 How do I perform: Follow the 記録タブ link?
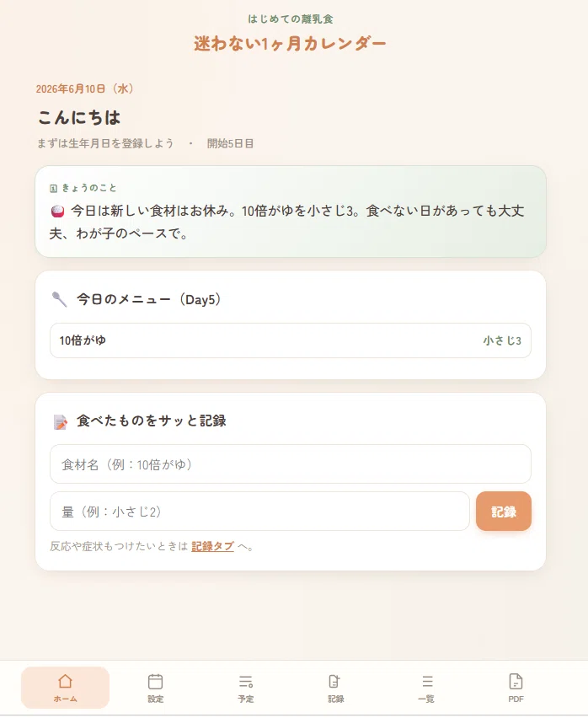[x=213, y=546]
